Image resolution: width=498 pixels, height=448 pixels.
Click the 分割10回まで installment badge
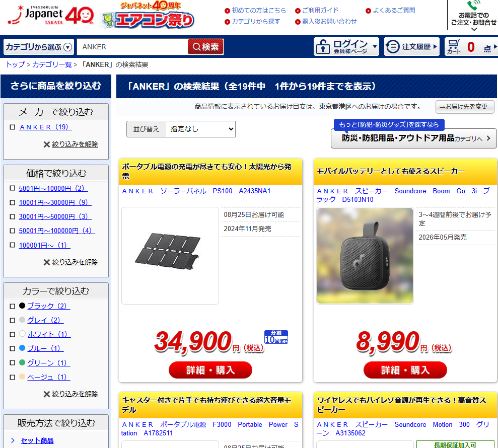point(276,337)
